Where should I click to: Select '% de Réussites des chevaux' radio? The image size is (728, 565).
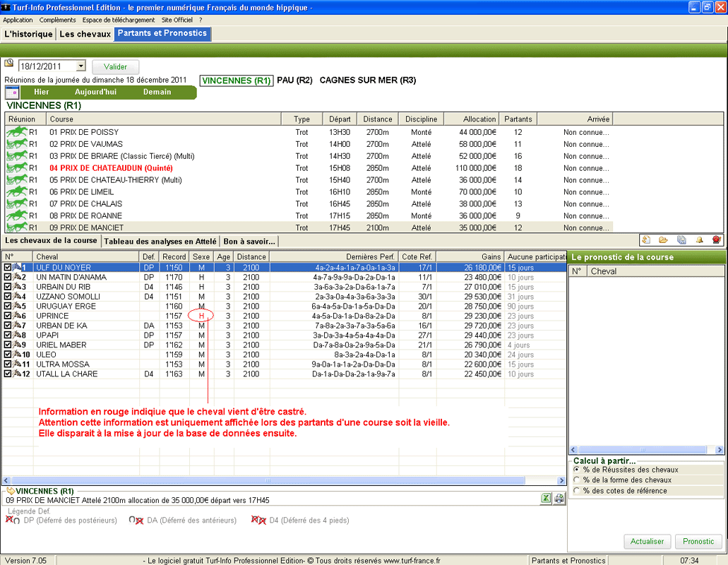click(577, 470)
